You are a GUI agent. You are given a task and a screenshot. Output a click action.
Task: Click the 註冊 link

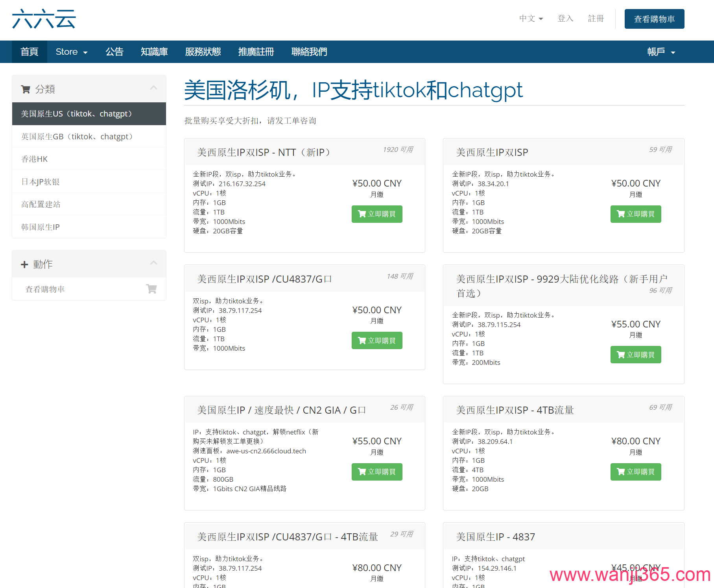pyautogui.click(x=596, y=18)
